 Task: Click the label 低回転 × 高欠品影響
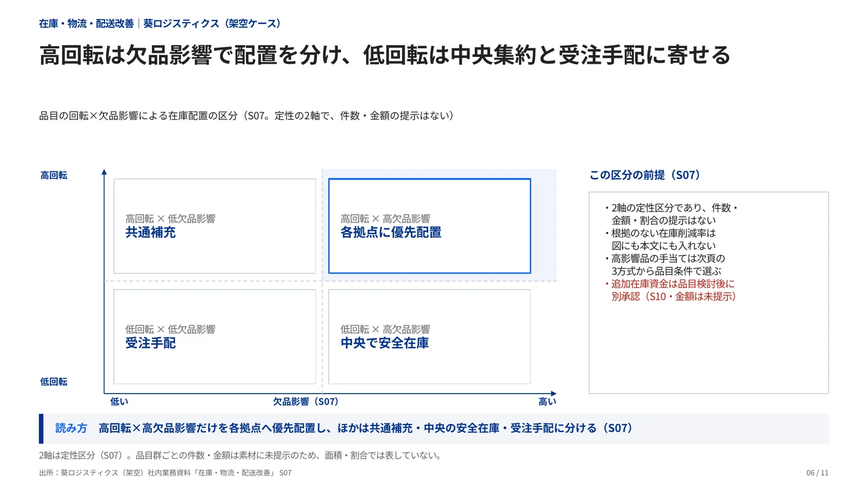click(x=385, y=329)
